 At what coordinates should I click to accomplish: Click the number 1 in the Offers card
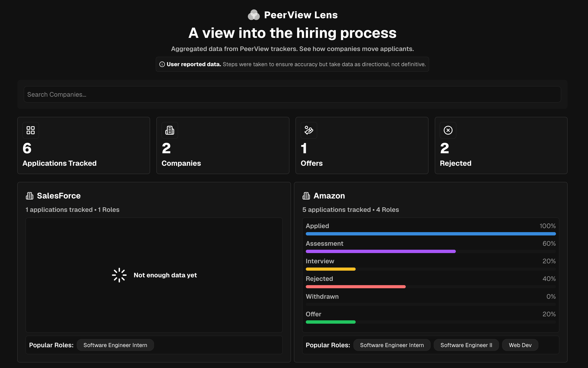pos(304,148)
